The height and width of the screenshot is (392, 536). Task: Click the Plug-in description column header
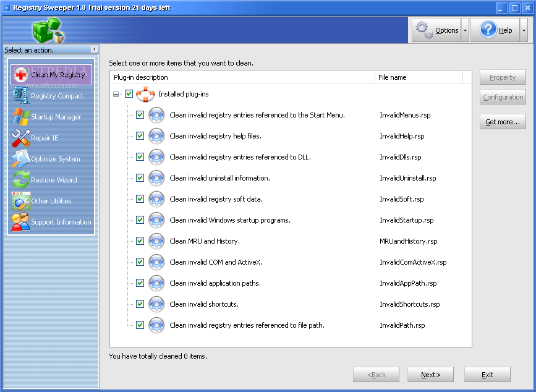pos(243,77)
